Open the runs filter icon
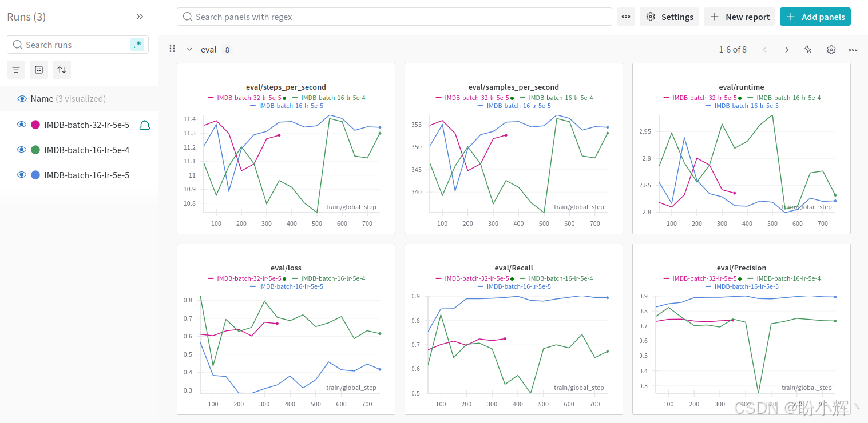868x423 pixels. [x=16, y=70]
